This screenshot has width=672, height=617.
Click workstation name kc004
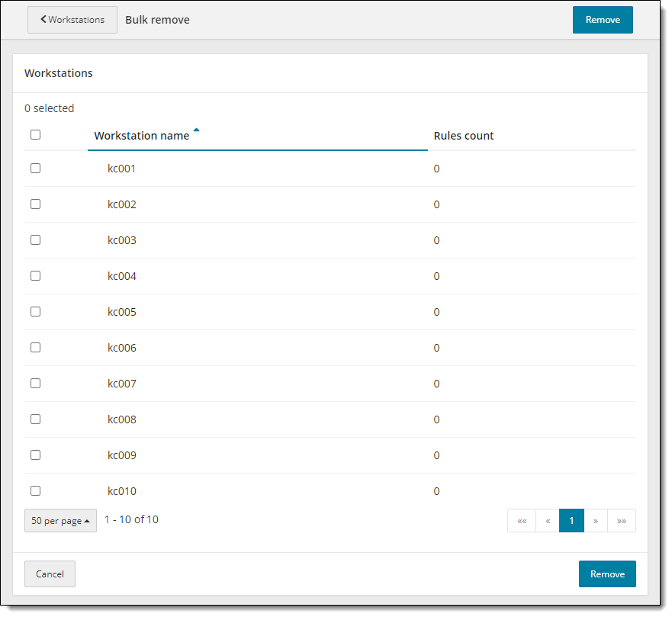coord(122,276)
